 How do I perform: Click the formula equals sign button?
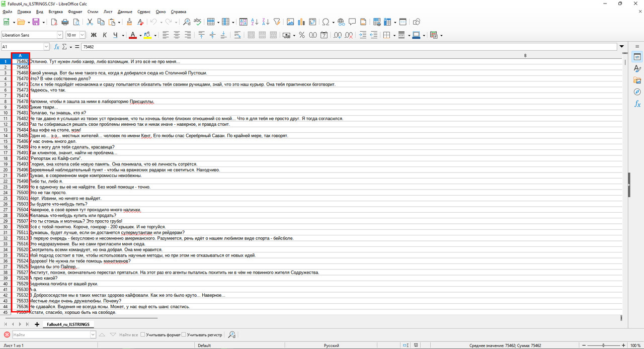pyautogui.click(x=76, y=47)
